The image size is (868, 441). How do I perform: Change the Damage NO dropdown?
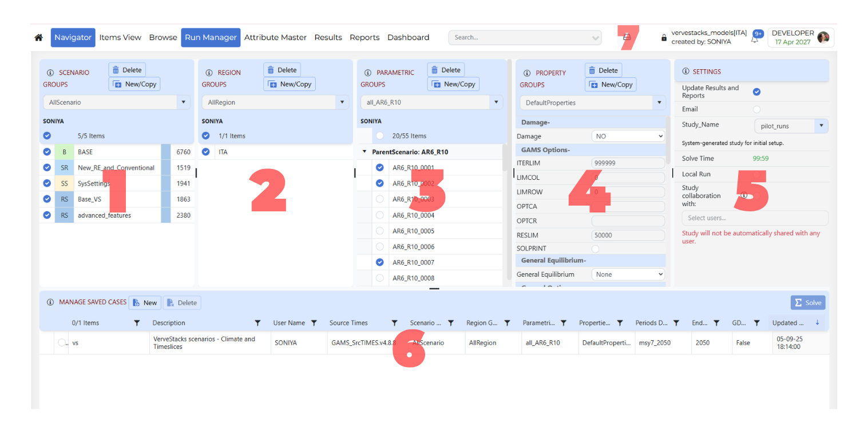(x=628, y=136)
